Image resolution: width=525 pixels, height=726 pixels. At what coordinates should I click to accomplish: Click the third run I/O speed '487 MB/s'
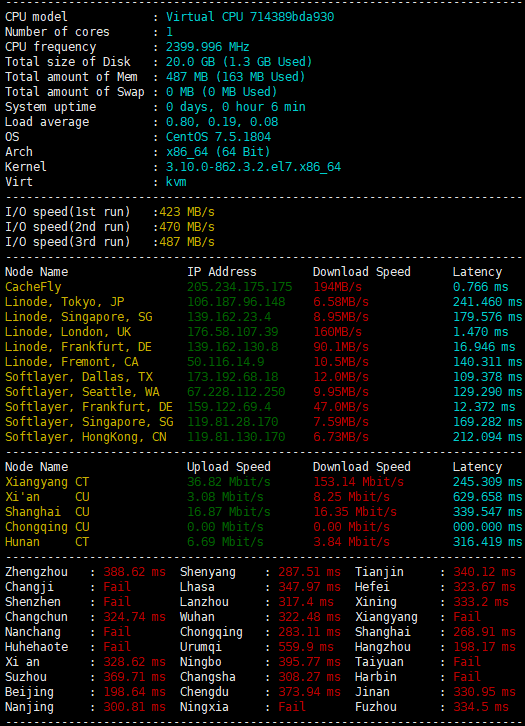[x=187, y=242]
